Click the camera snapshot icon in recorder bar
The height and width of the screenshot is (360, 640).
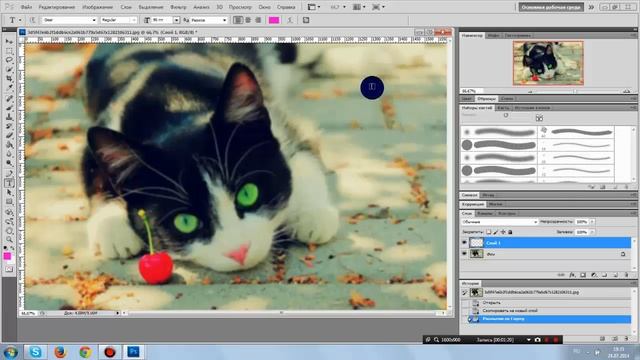538,340
